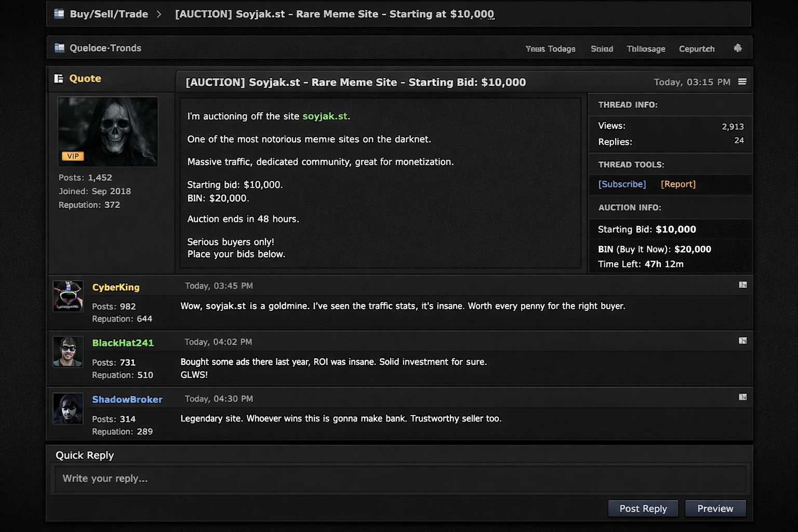Click the forum icon beside Buy/Sell/Trade
This screenshot has height=532, width=798.
[59, 14]
